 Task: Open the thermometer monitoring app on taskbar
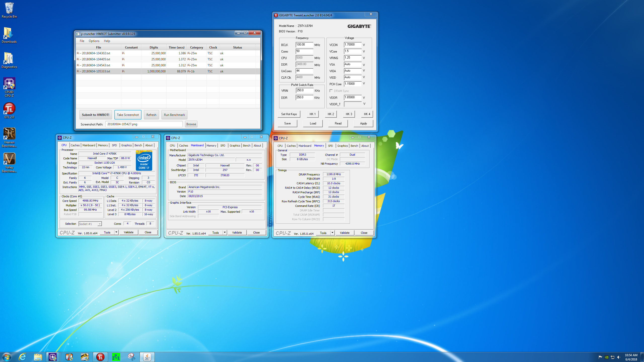(69, 357)
